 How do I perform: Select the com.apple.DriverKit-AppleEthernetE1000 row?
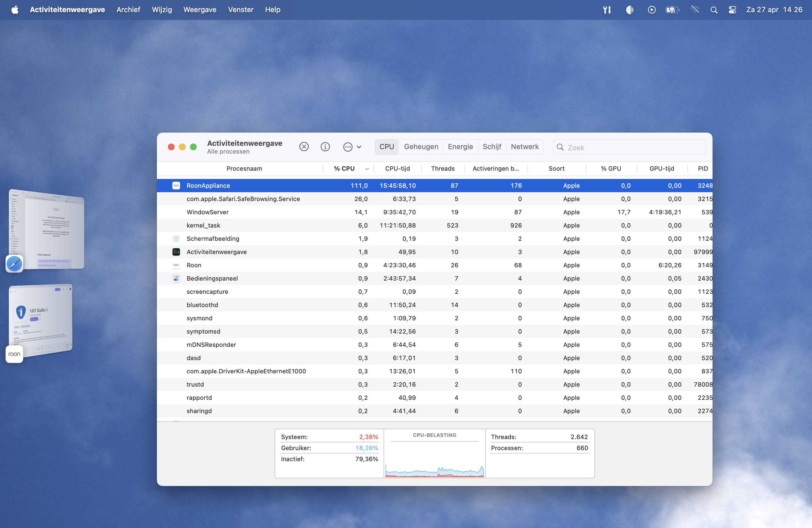click(434, 371)
